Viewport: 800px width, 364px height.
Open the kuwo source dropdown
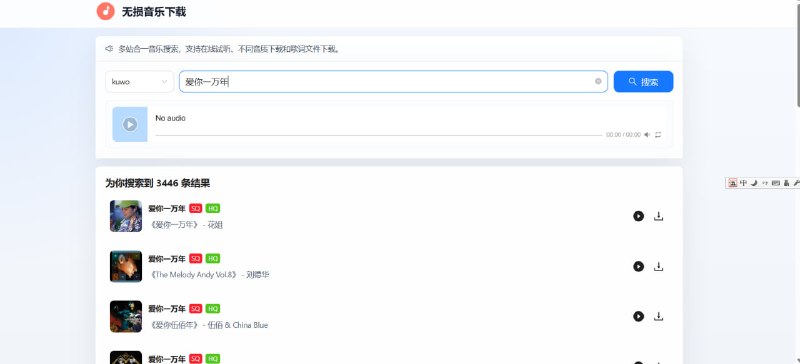pyautogui.click(x=140, y=82)
